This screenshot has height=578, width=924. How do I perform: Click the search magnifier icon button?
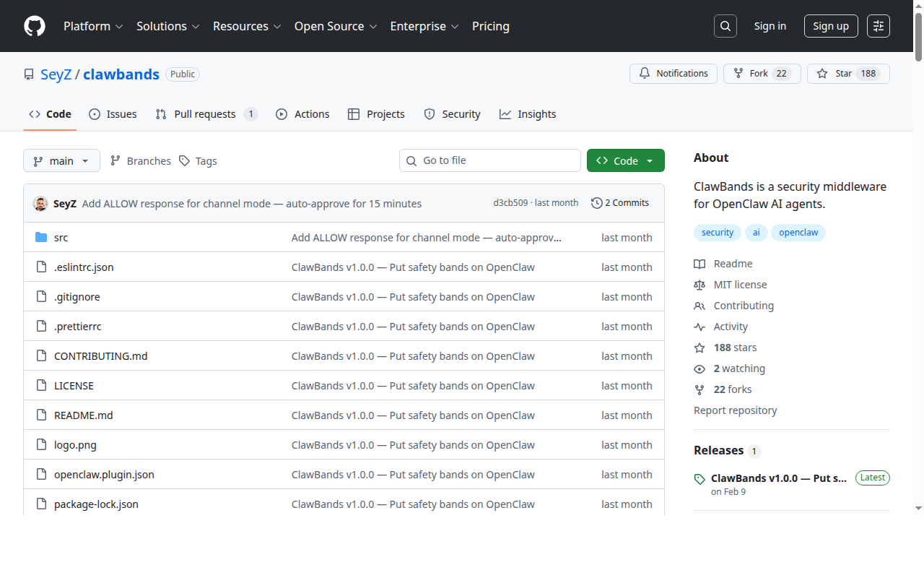point(725,26)
